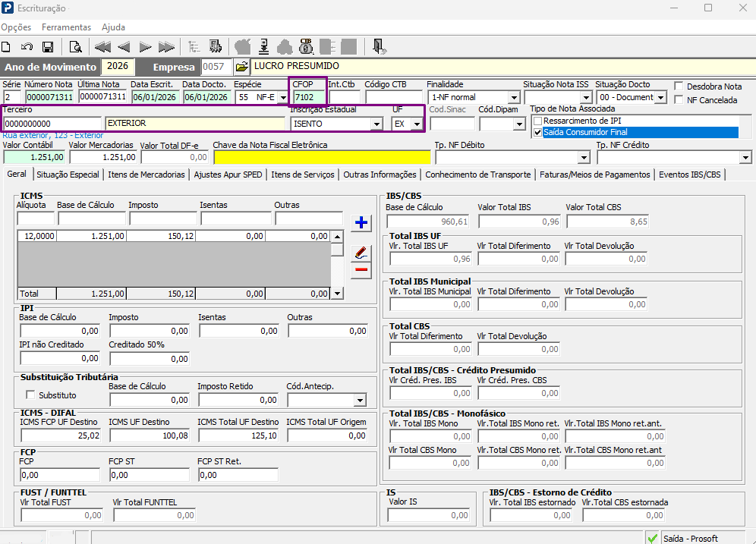Remove ICMS line with red minus

361,270
